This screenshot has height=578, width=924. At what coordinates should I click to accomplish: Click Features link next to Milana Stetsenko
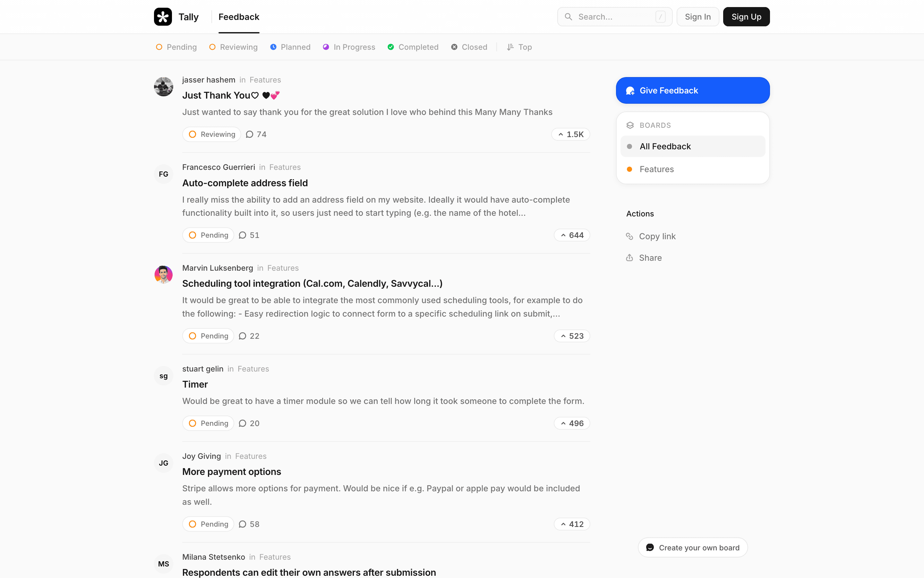point(275,557)
